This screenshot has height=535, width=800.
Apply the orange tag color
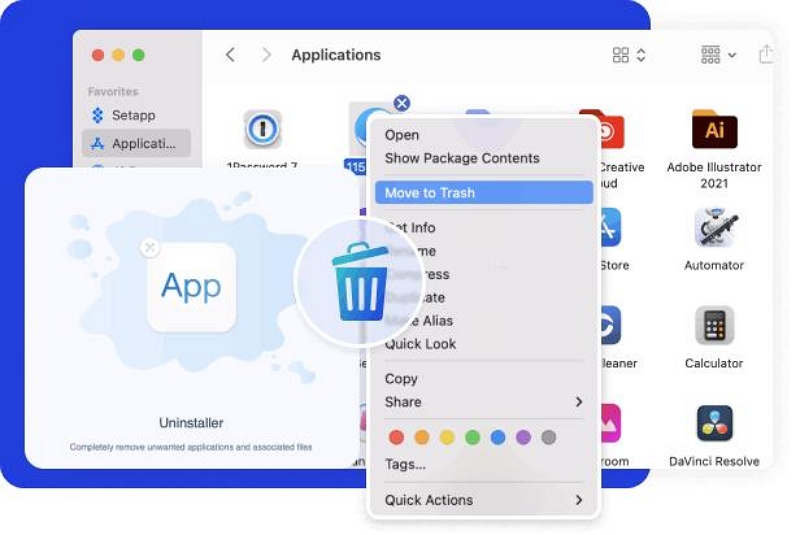click(x=422, y=437)
